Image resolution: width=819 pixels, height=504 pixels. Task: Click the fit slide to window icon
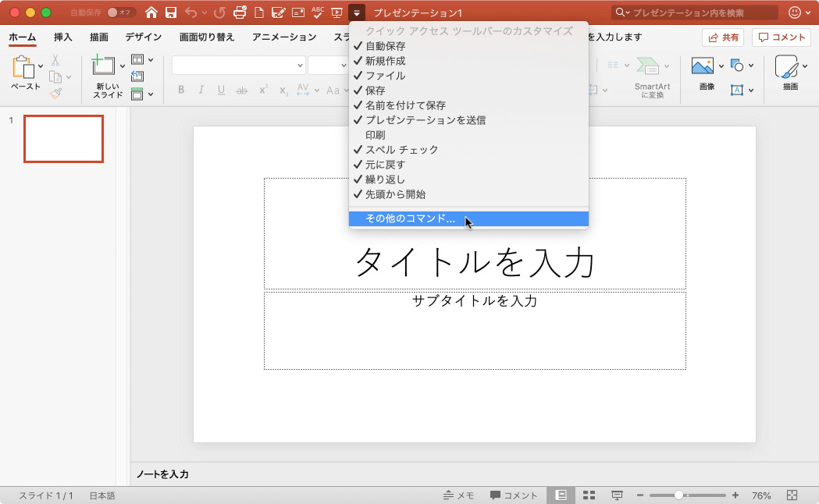pos(792,495)
